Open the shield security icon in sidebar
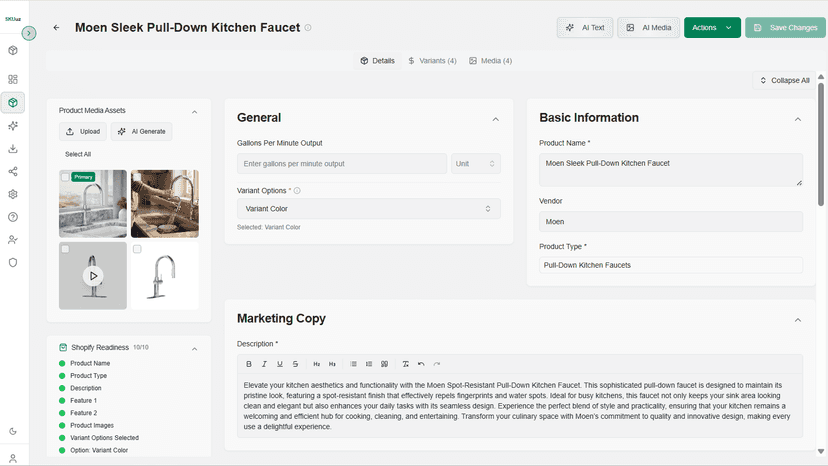 pos(13,263)
